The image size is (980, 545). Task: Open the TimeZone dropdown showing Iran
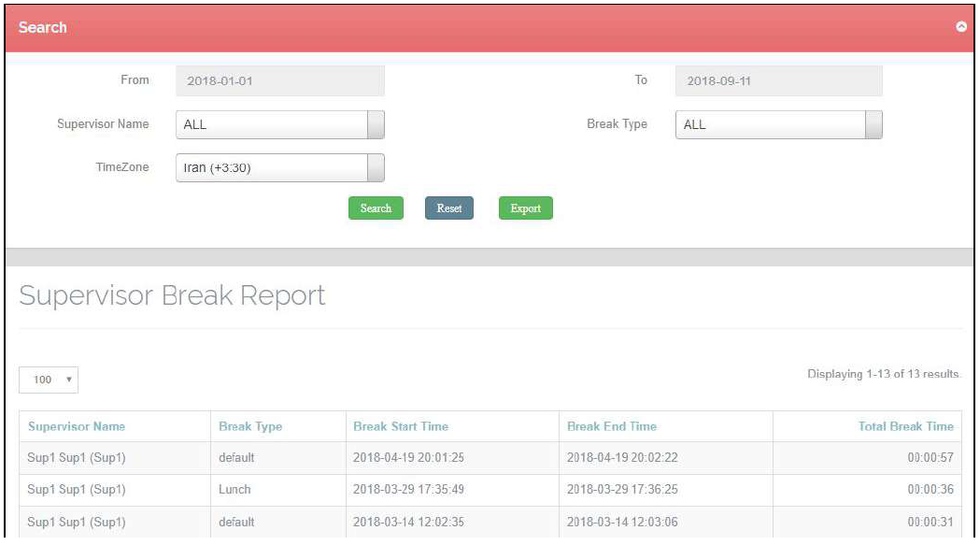(279, 168)
